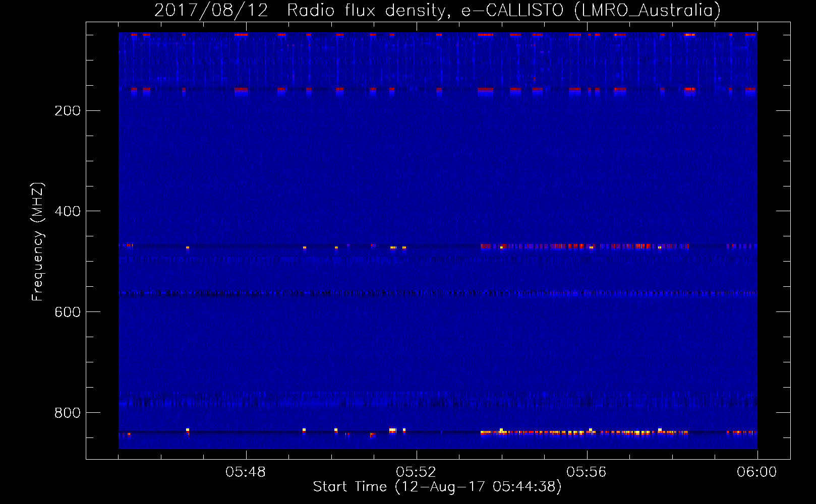Click the 200 frequency tick label
The height and width of the screenshot is (504, 816).
point(68,111)
